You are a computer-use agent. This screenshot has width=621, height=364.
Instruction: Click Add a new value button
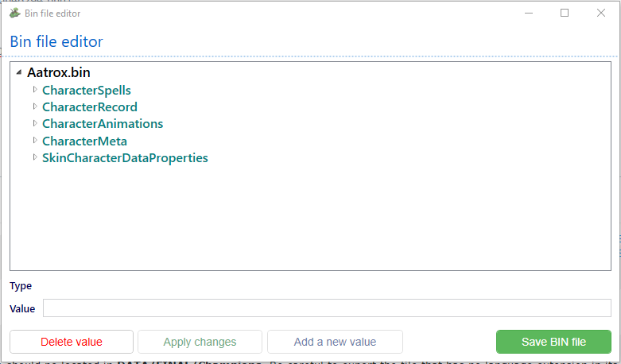pyautogui.click(x=335, y=342)
